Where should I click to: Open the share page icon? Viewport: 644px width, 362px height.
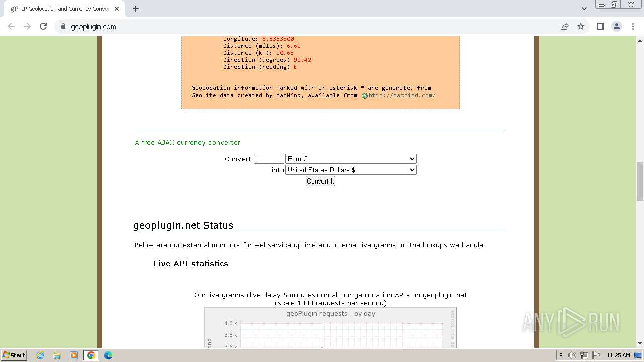click(x=565, y=26)
